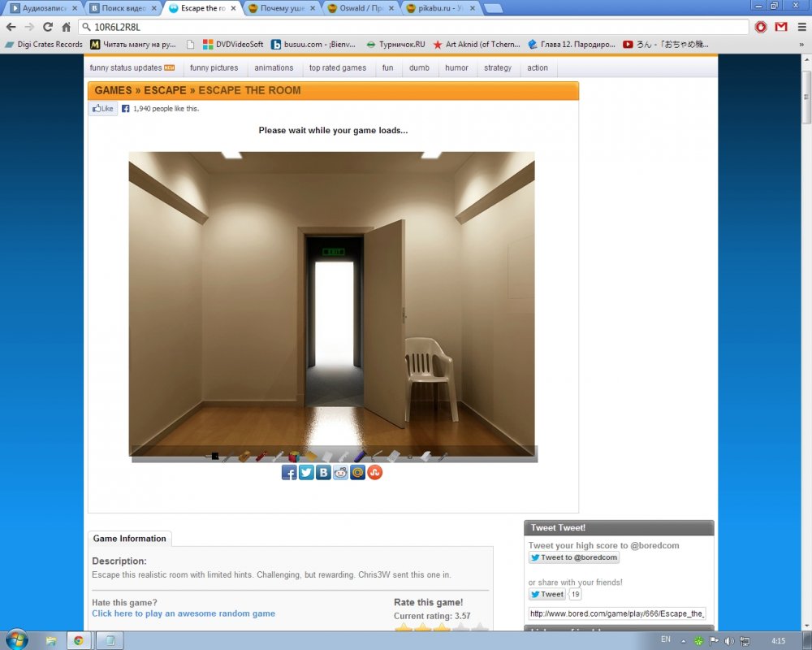Share game via Twitter bird icon
Viewport: 812px width, 650px height.
click(x=306, y=472)
